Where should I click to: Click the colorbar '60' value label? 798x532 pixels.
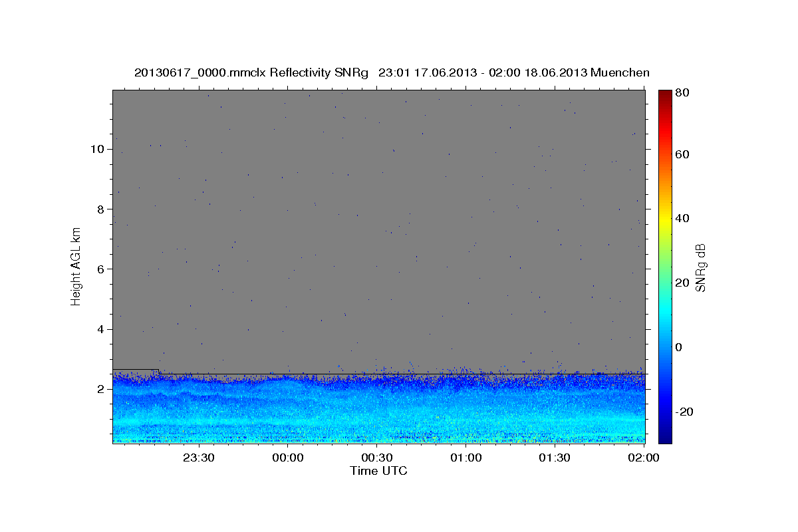click(682, 154)
